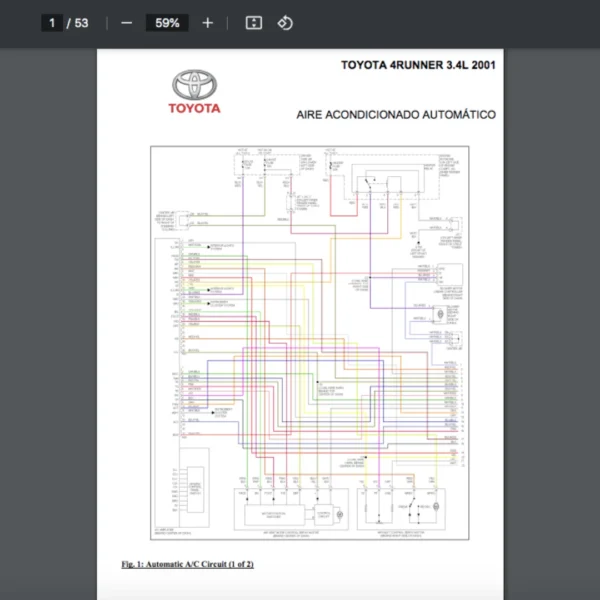Rotate the document with the rotate icon

tap(285, 23)
